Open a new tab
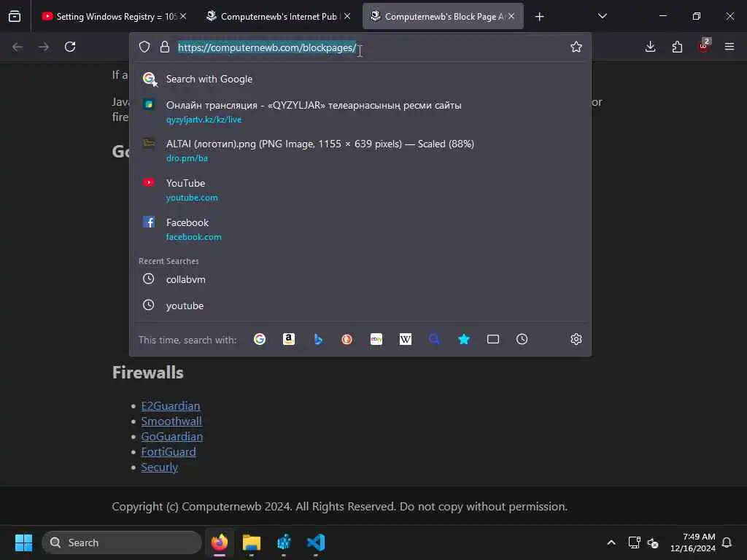 coord(539,17)
